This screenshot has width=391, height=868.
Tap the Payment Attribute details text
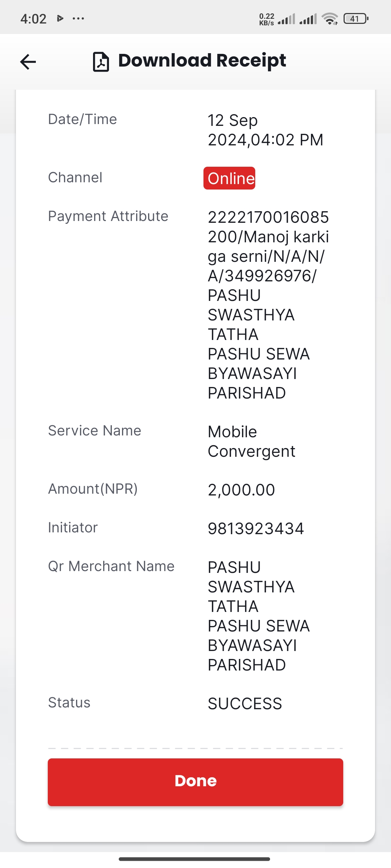point(268,305)
